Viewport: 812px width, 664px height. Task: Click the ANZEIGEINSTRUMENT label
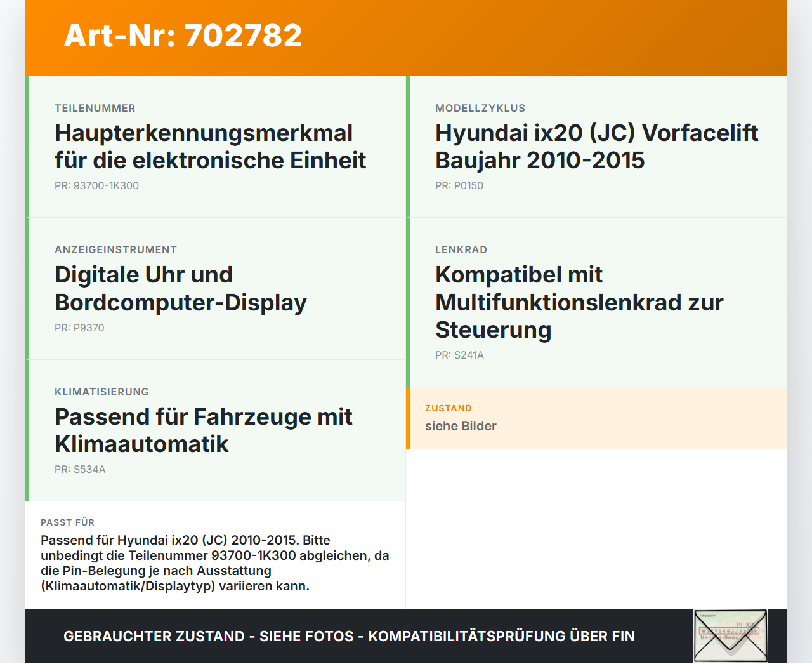[x=116, y=249]
